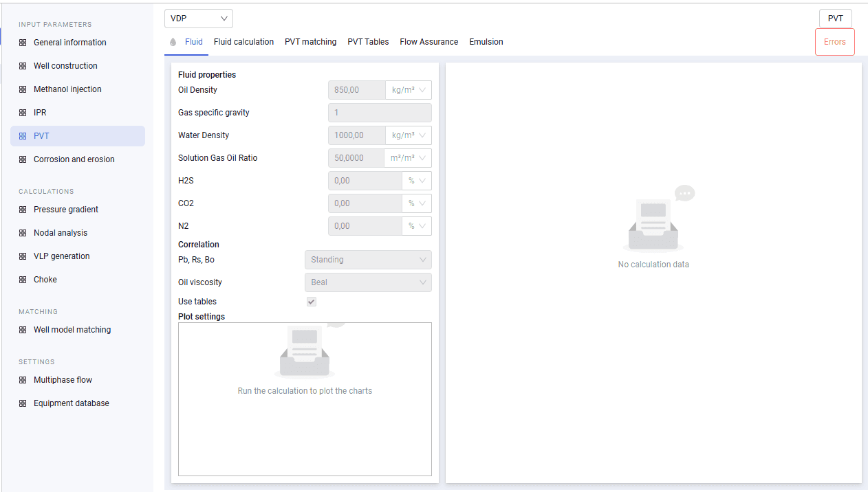Click the General information grid icon
This screenshot has height=492, width=868.
coord(23,43)
